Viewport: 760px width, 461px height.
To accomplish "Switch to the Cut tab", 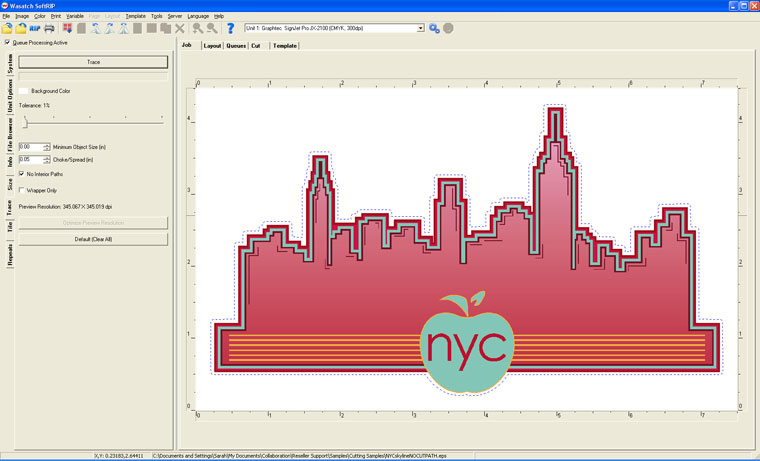I will pyautogui.click(x=256, y=46).
